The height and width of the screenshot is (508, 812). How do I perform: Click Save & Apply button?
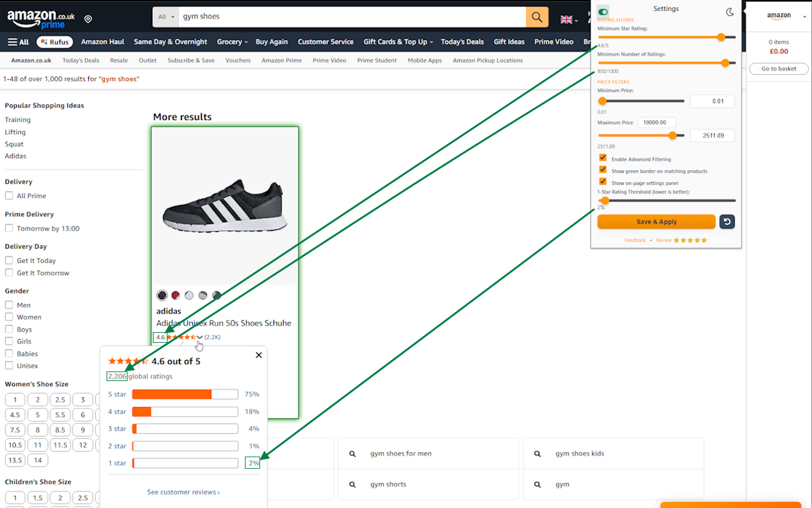(x=657, y=222)
